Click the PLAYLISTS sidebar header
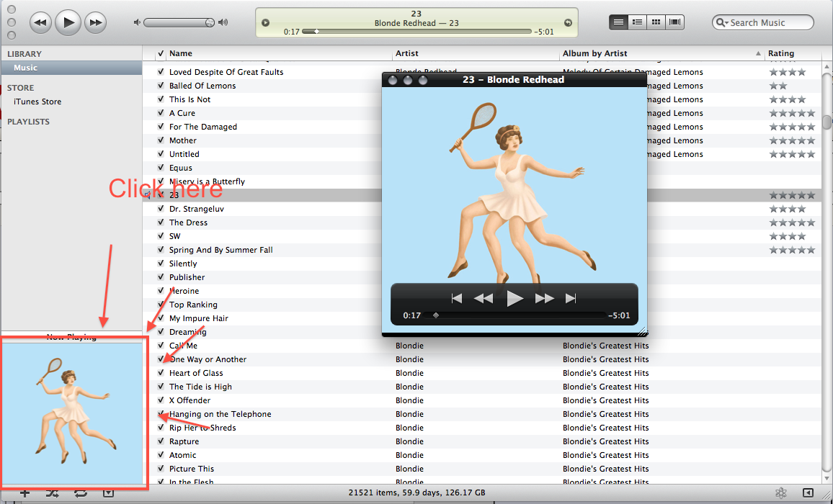The width and height of the screenshot is (833, 504). tap(28, 122)
